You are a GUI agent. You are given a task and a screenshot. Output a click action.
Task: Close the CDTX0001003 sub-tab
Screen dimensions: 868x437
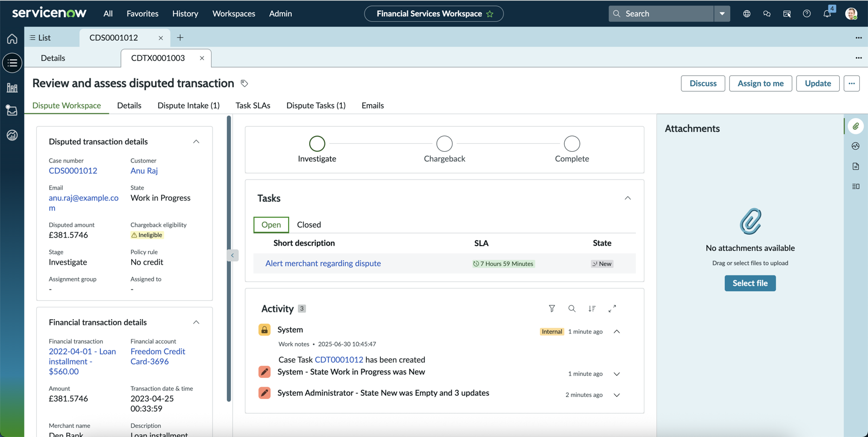click(202, 58)
